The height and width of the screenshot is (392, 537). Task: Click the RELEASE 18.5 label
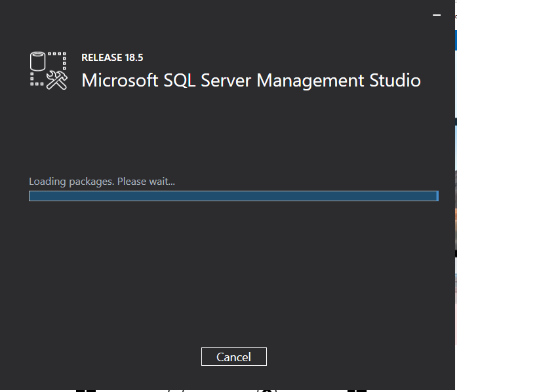click(x=111, y=57)
